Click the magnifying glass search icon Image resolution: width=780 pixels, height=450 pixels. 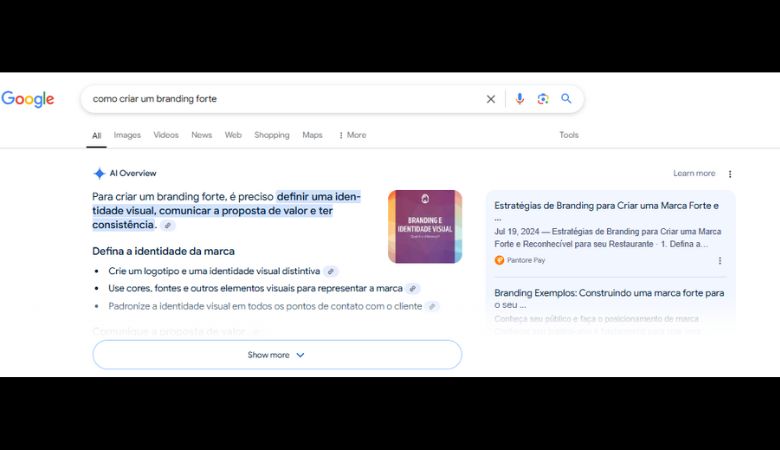[x=566, y=99]
